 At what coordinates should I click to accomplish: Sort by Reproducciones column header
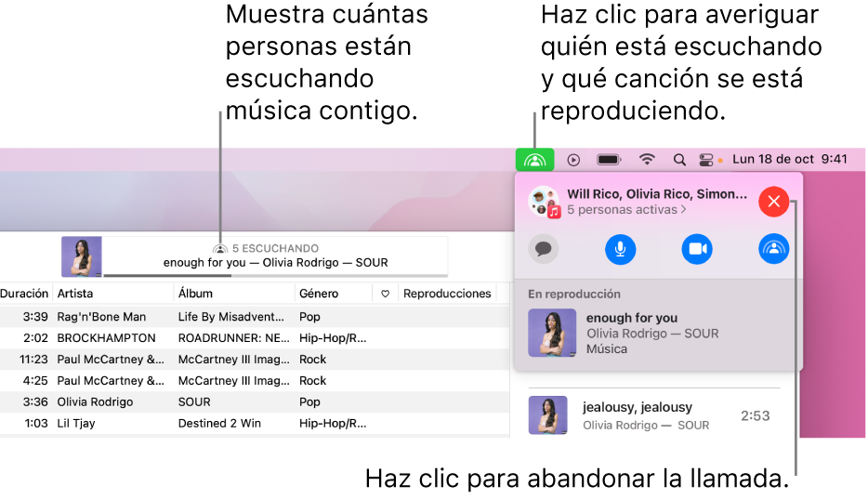447,294
